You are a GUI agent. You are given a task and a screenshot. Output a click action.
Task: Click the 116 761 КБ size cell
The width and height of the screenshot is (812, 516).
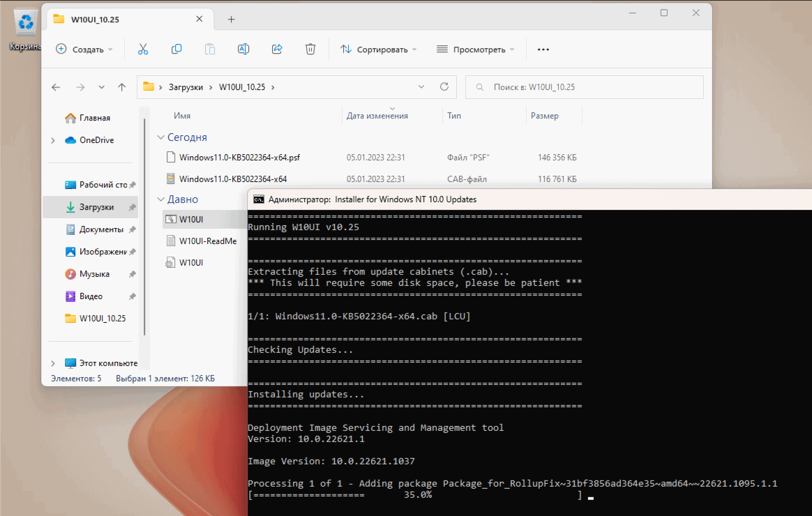(557, 179)
